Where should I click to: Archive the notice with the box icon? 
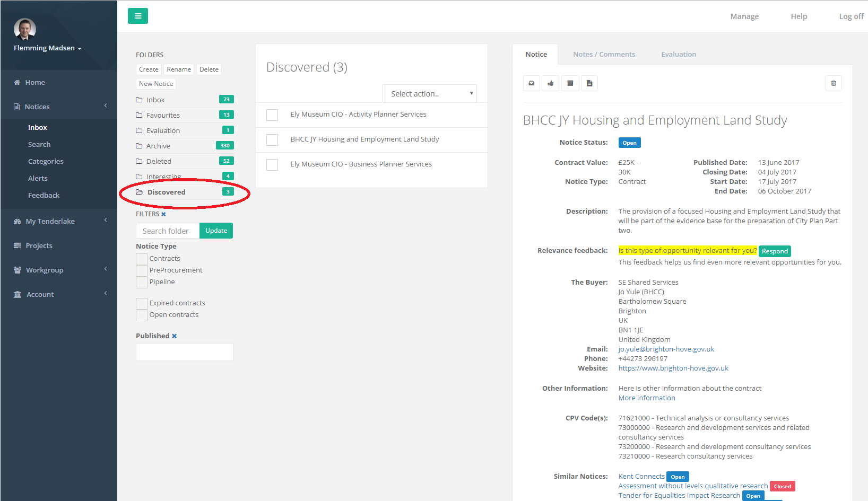(x=570, y=83)
